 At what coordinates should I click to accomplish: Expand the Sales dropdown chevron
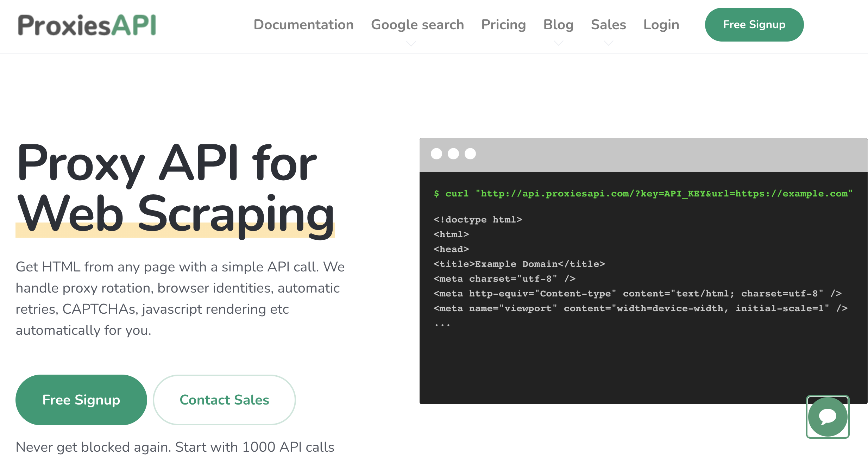[609, 43]
